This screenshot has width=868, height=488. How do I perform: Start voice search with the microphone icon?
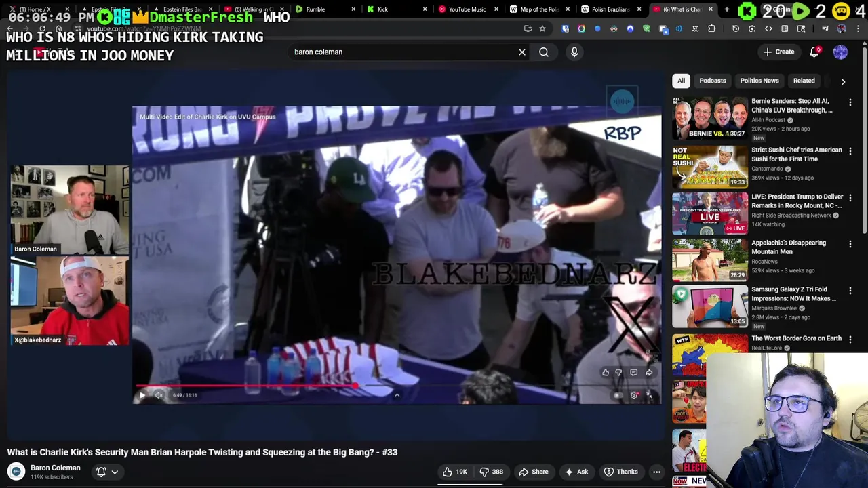[574, 52]
